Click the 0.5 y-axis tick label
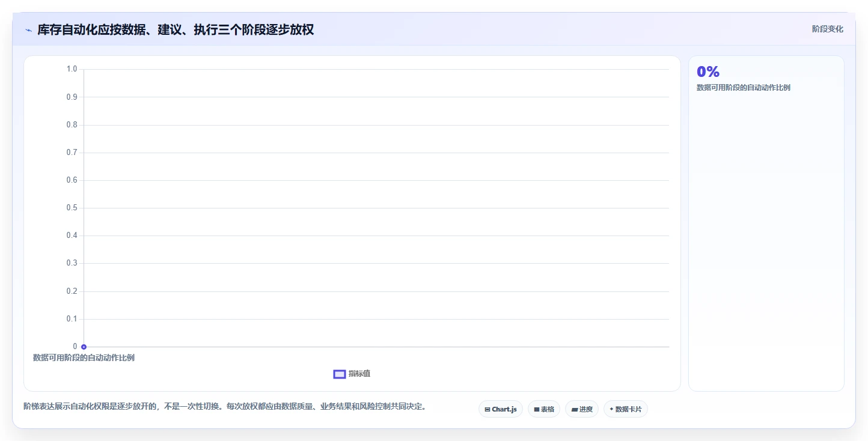Image resolution: width=868 pixels, height=441 pixels. 72,208
